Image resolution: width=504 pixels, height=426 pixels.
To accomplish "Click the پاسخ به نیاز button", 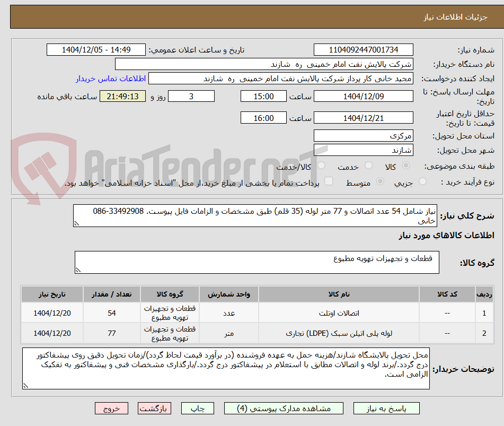I will (x=386, y=408).
